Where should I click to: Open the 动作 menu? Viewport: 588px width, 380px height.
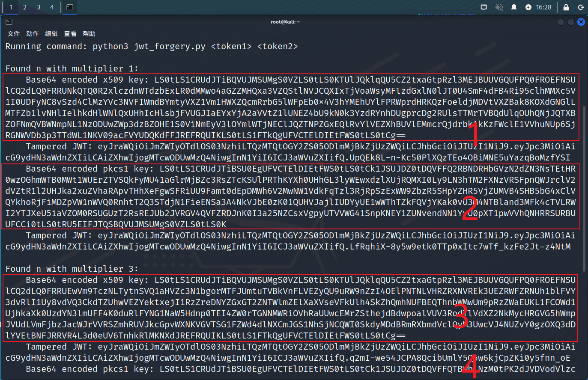33,34
